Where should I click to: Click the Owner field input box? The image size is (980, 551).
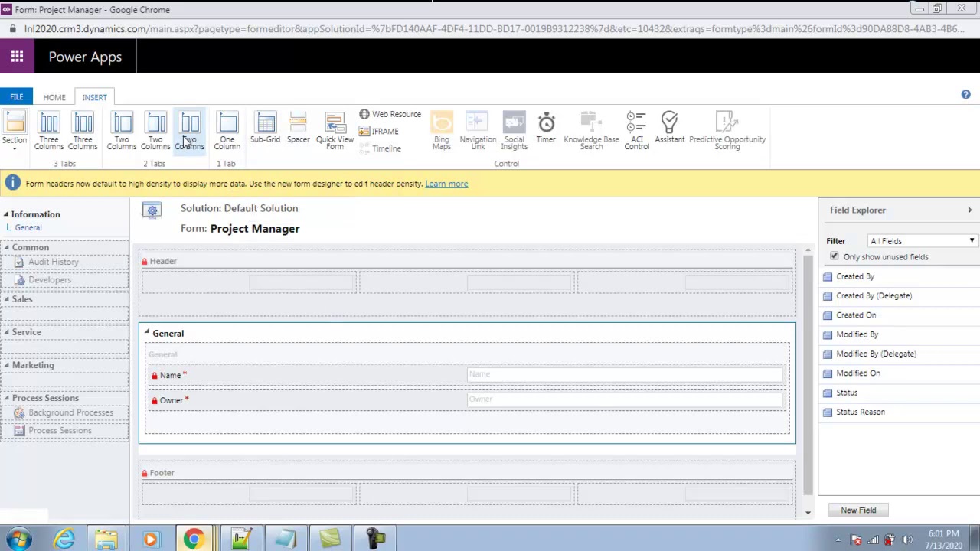(x=625, y=399)
